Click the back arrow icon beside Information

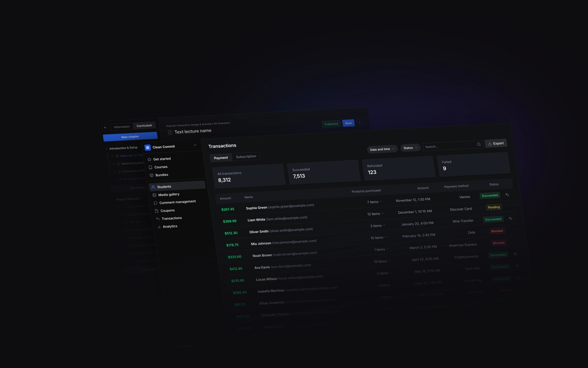click(x=105, y=127)
